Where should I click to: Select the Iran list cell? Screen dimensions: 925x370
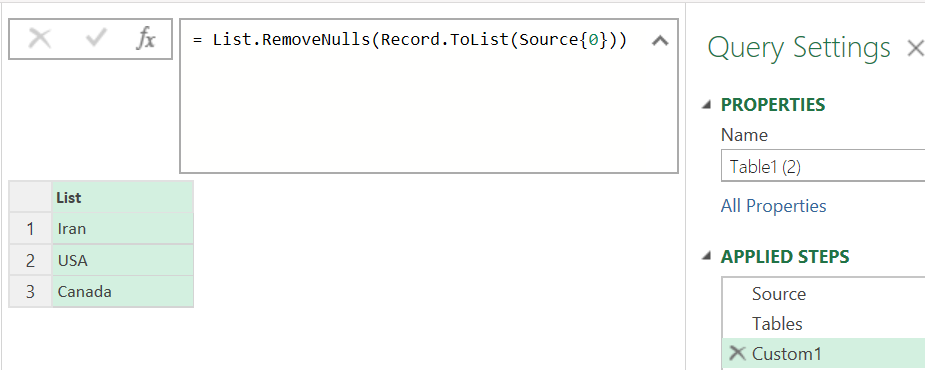[x=123, y=228]
